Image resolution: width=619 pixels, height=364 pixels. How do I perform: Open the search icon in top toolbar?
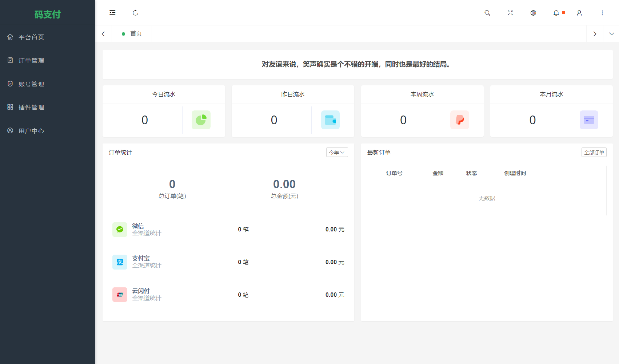click(x=487, y=13)
